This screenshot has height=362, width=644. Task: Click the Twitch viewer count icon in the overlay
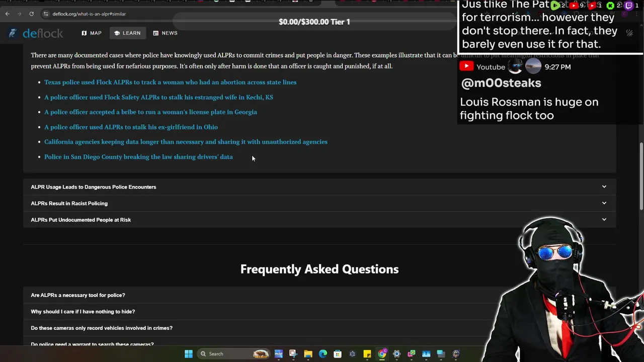tap(628, 6)
